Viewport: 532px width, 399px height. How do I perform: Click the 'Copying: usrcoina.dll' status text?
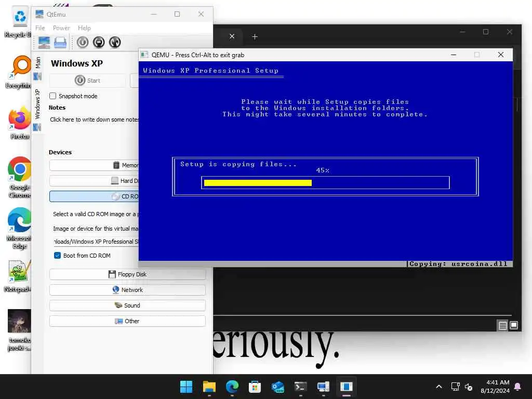tap(458, 264)
